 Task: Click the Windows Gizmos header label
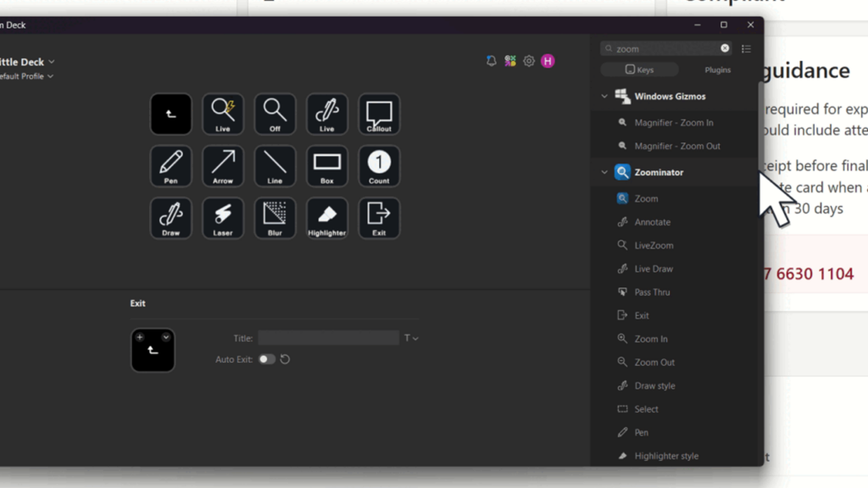click(670, 97)
